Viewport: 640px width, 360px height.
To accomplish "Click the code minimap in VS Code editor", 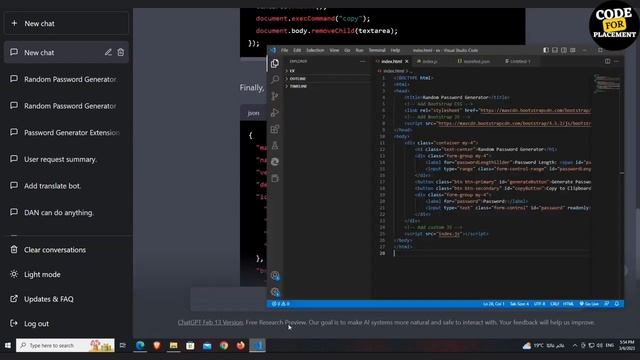I will click(x=607, y=84).
